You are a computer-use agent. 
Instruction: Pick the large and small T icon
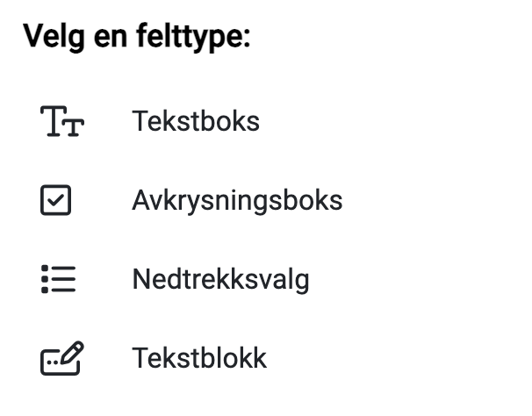pos(62,121)
